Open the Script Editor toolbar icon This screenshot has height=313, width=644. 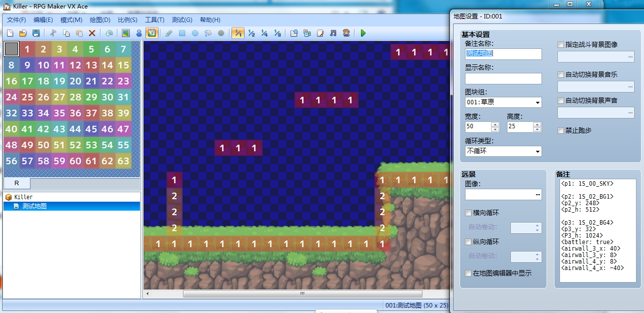click(320, 33)
